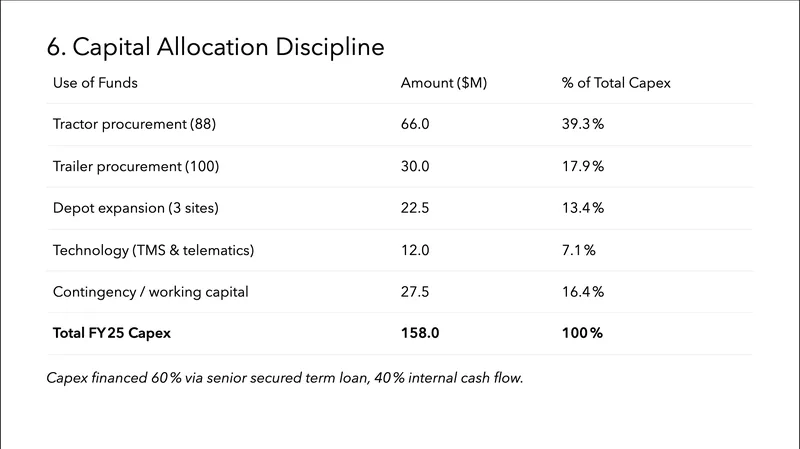The image size is (800, 449).
Task: Select the 'Contingency / working capital' label
Action: (x=150, y=292)
